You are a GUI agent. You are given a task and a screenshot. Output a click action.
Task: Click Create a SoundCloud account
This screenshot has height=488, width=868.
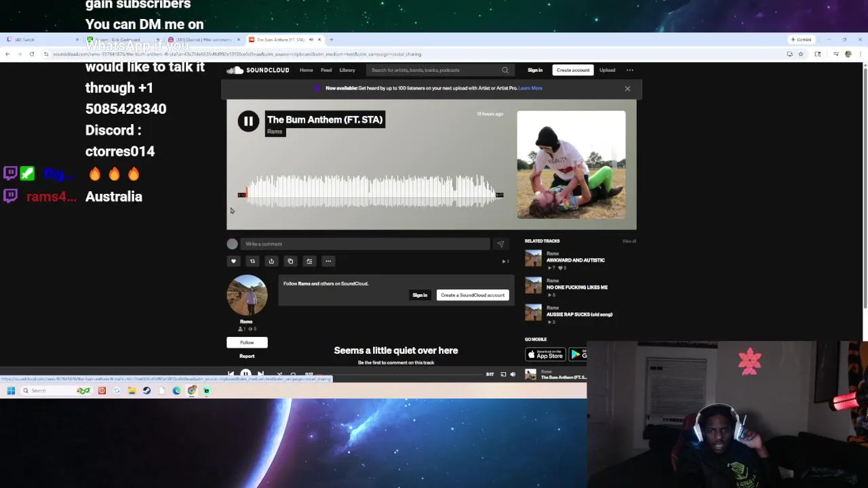473,295
